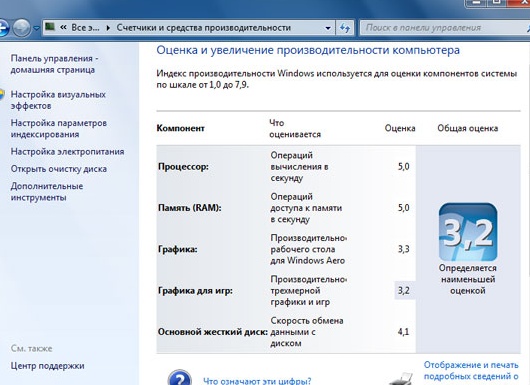Click 'Определяется наименьшей оценкой' caption
Image resolution: width=530 pixels, height=385 pixels.
point(468,279)
